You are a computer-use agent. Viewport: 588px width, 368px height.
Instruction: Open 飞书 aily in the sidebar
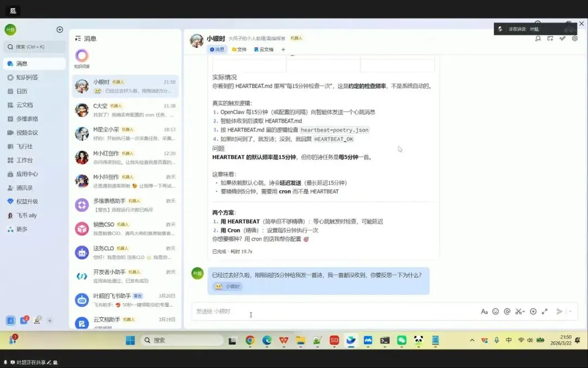[x=26, y=215]
